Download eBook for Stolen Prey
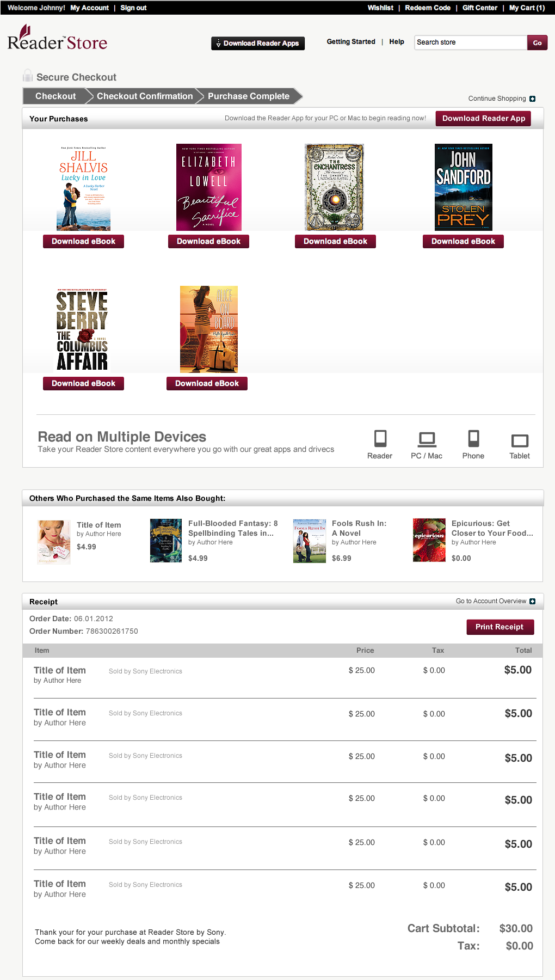The height and width of the screenshot is (980, 555). (x=463, y=241)
